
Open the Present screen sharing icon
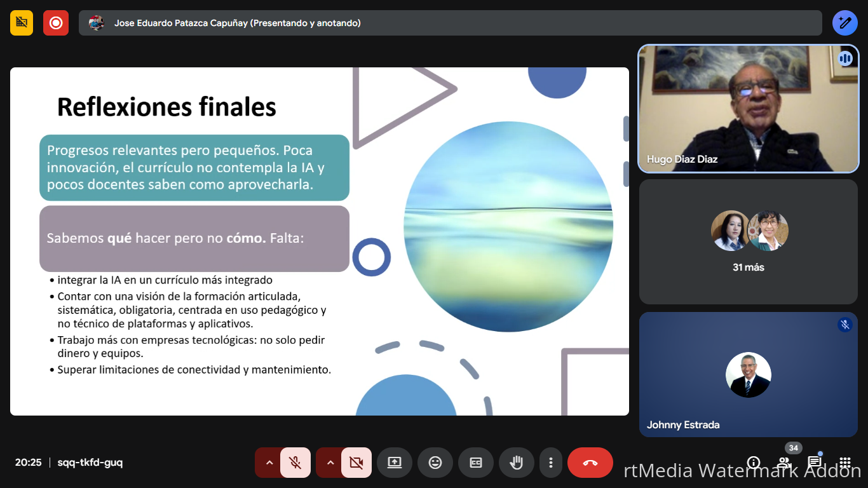(395, 463)
